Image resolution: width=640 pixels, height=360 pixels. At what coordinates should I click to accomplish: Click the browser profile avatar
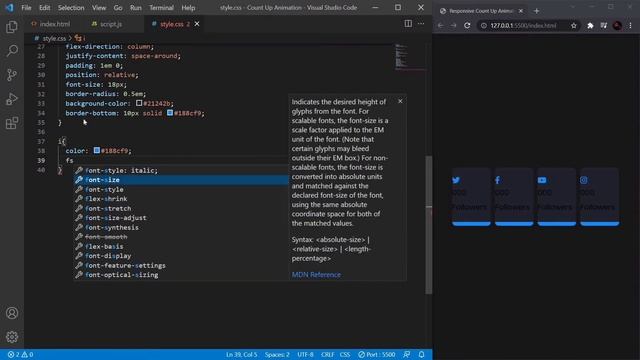pos(617,25)
